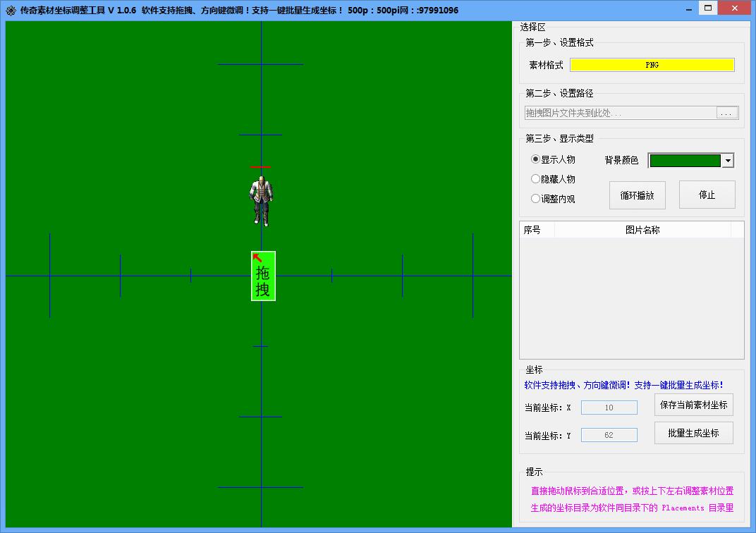
Task: Click the magenta 直接拖动鼠标 hint line
Action: point(632,491)
